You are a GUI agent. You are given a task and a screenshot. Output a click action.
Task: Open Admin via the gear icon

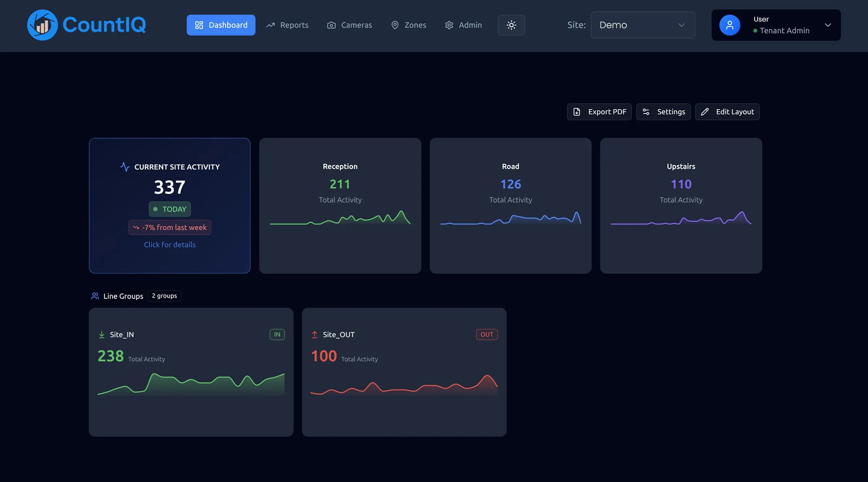click(449, 25)
